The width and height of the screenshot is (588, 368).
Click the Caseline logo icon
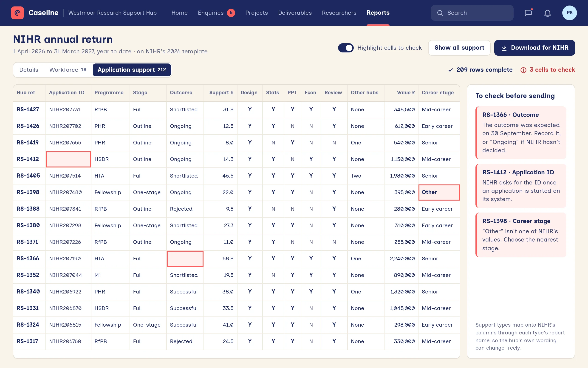(17, 13)
